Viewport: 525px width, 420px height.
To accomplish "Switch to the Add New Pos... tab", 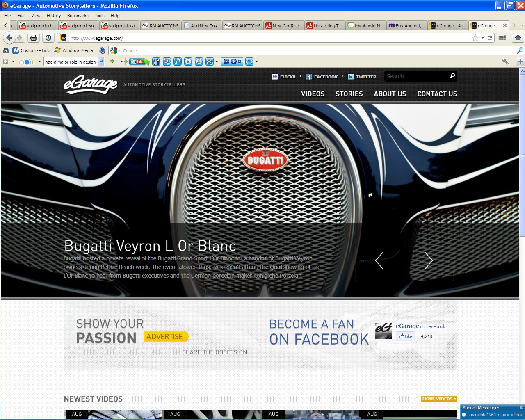I will click(x=202, y=25).
